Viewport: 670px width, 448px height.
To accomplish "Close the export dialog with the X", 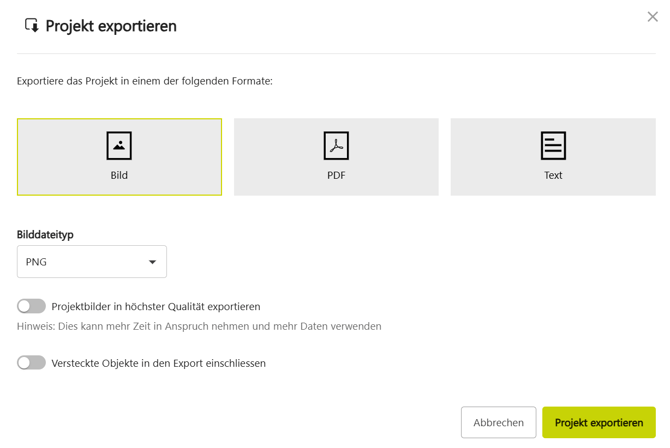I will tap(652, 17).
